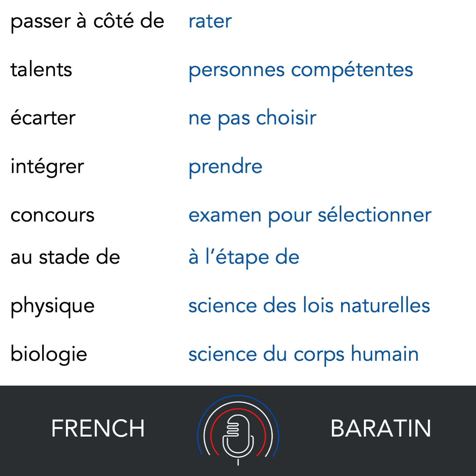This screenshot has width=476, height=476.
Task: Select the definition "personnes compétentes"
Action: (301, 70)
